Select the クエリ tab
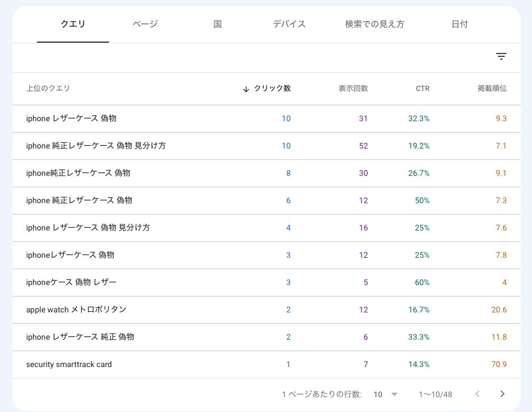 (73, 24)
